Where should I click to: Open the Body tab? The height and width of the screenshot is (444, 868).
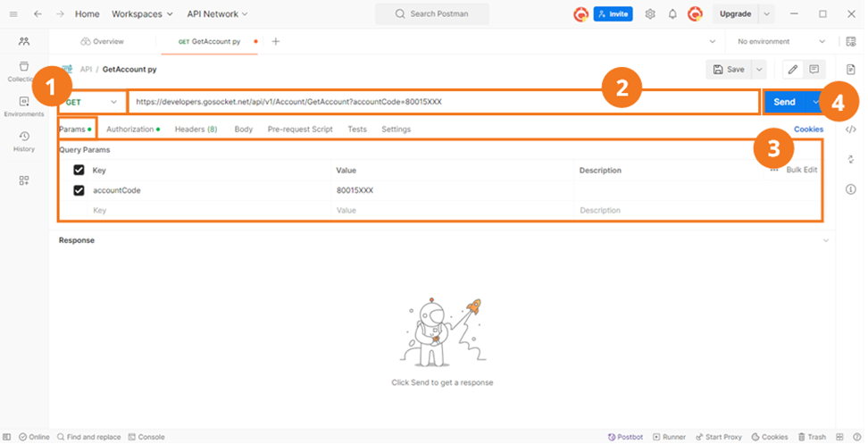coord(244,129)
